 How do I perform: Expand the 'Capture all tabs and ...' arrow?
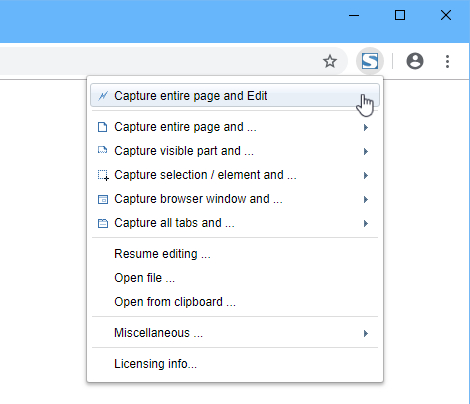[x=366, y=223]
